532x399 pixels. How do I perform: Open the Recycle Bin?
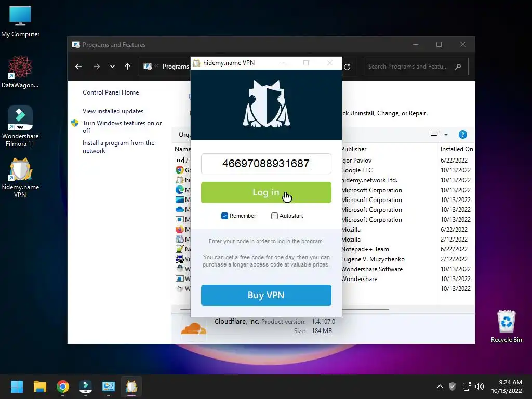tap(506, 326)
